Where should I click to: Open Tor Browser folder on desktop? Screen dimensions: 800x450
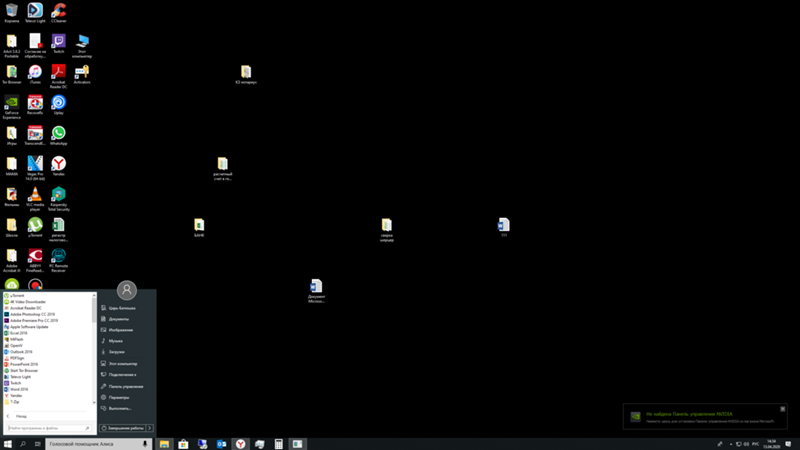click(12, 74)
